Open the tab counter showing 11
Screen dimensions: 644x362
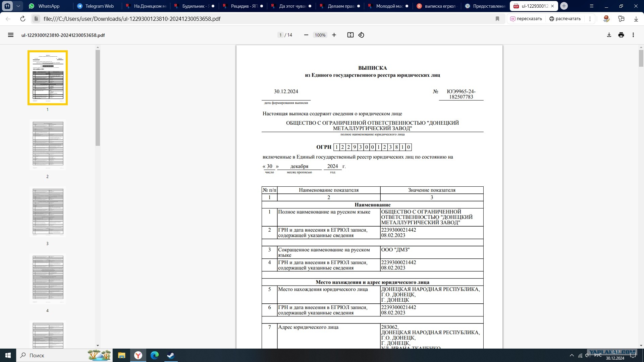click(x=7, y=6)
